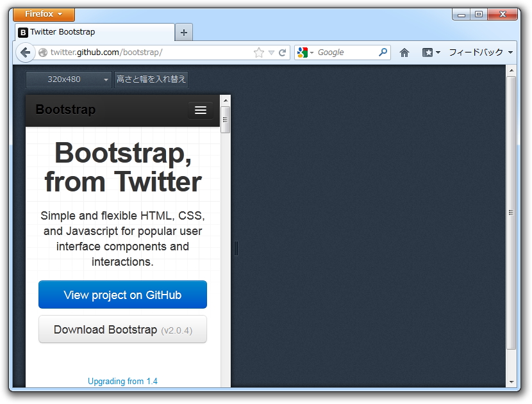Focus the twitter.github.com/bootstrap/ address bar
Image resolution: width=532 pixels, height=404 pixels.
[x=149, y=53]
